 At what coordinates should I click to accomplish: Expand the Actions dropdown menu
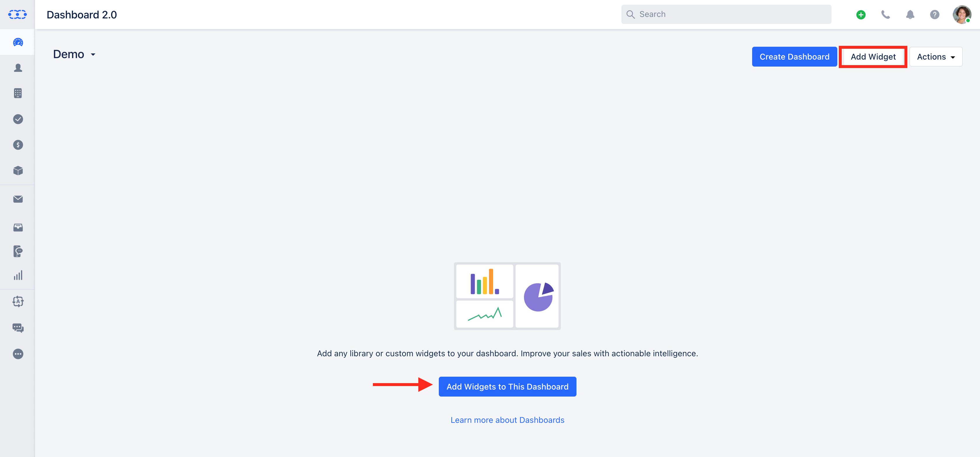pyautogui.click(x=936, y=57)
